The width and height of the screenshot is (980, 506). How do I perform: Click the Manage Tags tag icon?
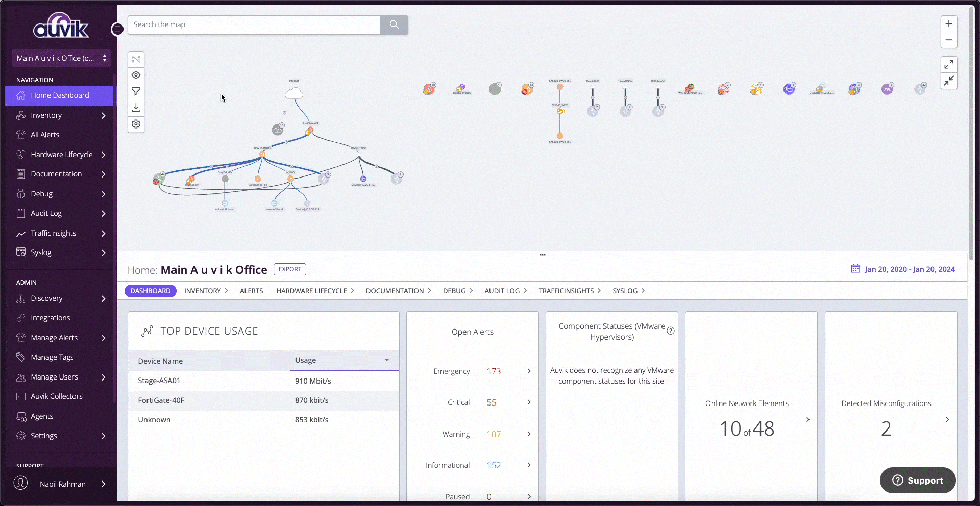[21, 357]
